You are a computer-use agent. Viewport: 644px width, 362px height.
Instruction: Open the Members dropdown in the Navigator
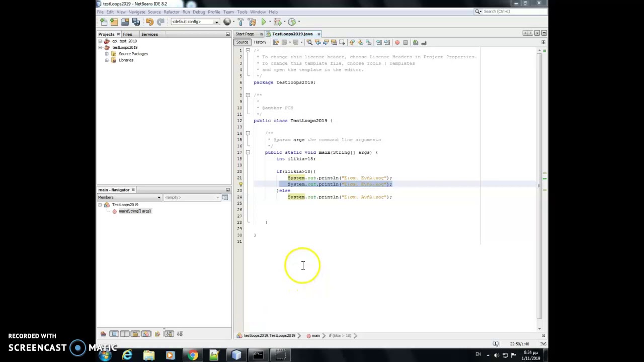[129, 197]
